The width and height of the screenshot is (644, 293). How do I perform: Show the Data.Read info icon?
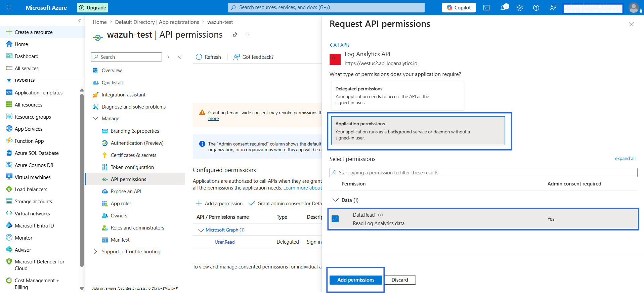pos(380,215)
